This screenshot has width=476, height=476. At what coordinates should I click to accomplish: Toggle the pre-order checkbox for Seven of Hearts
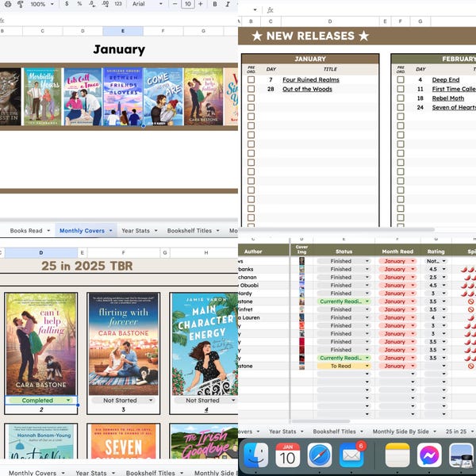coord(401,107)
